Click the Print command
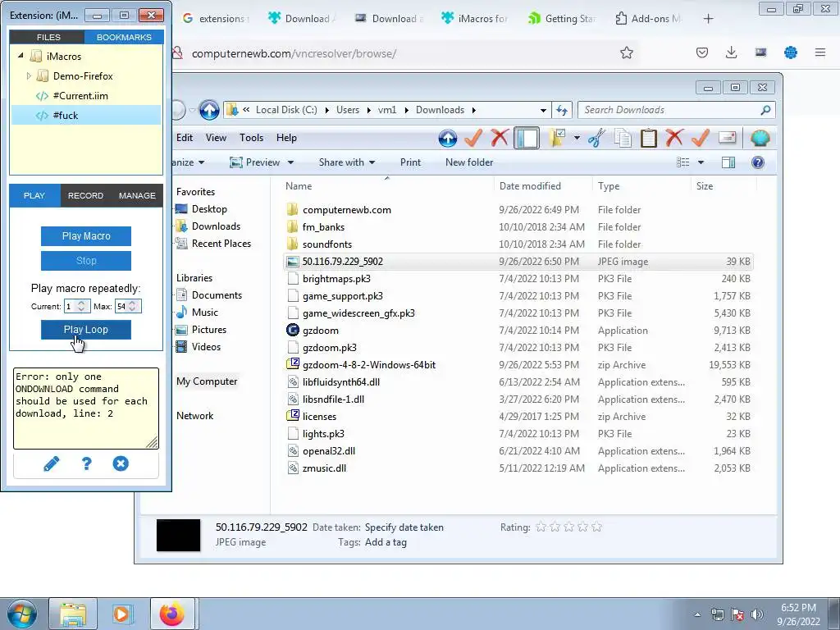The image size is (840, 630). [410, 162]
